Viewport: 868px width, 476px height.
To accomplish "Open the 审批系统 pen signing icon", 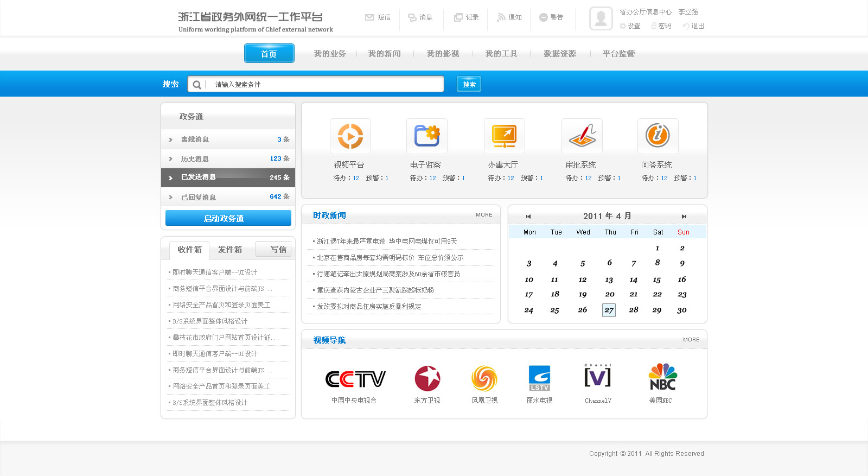I will (582, 136).
